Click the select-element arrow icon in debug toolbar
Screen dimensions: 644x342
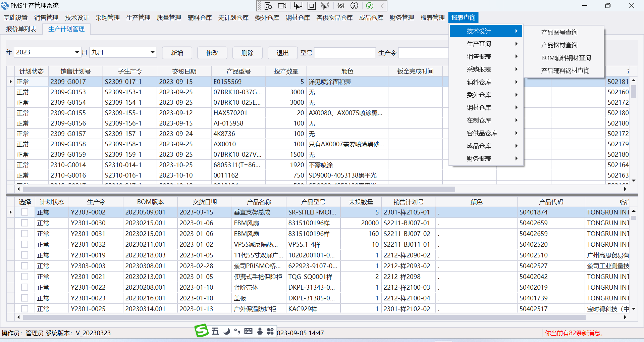pyautogui.click(x=298, y=6)
